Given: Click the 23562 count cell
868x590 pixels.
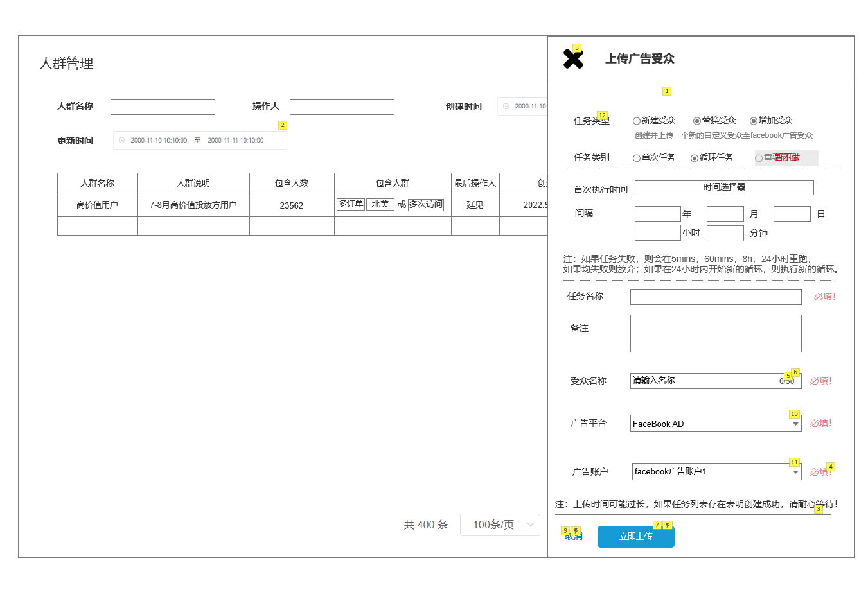Looking at the screenshot, I should point(292,205).
